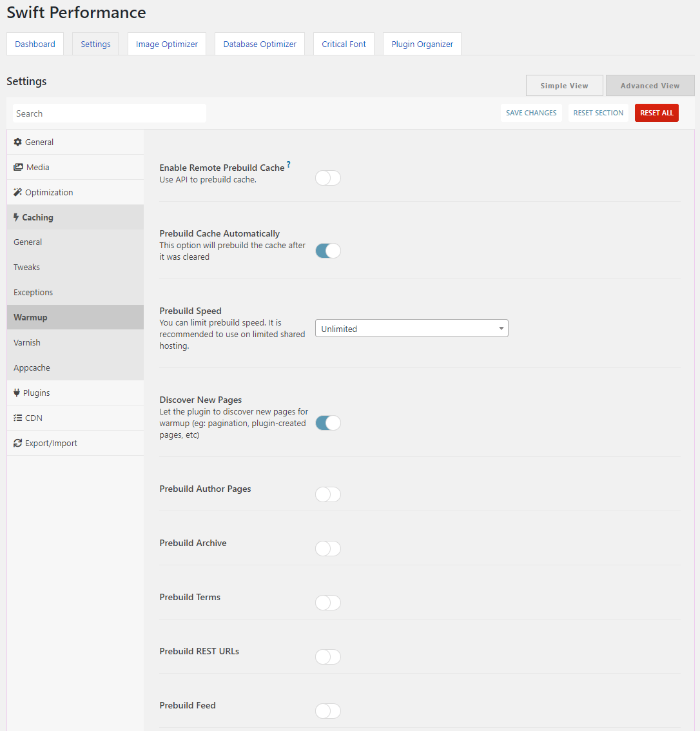Click the Plugins plug icon
Screen dimensions: 700x731
(x=17, y=393)
